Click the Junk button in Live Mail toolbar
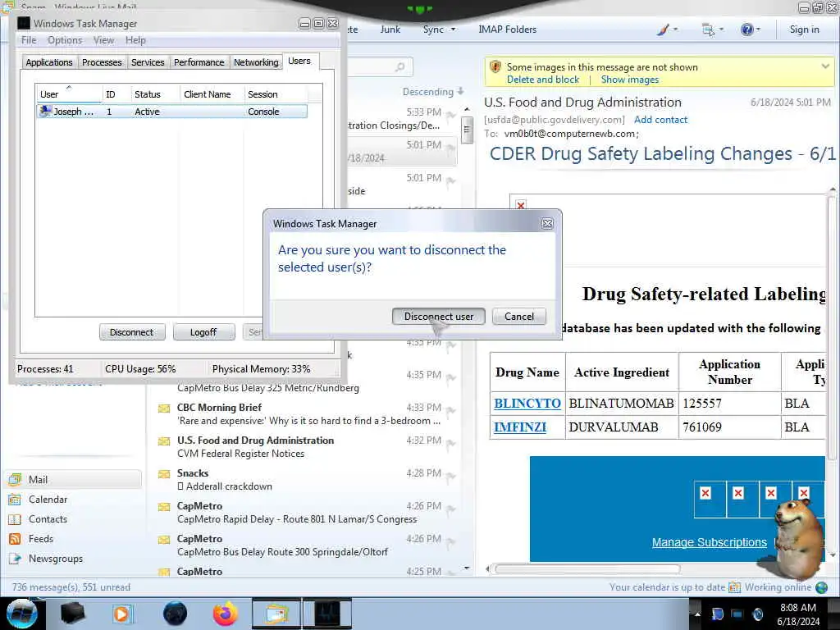The image size is (840, 630). [x=390, y=30]
